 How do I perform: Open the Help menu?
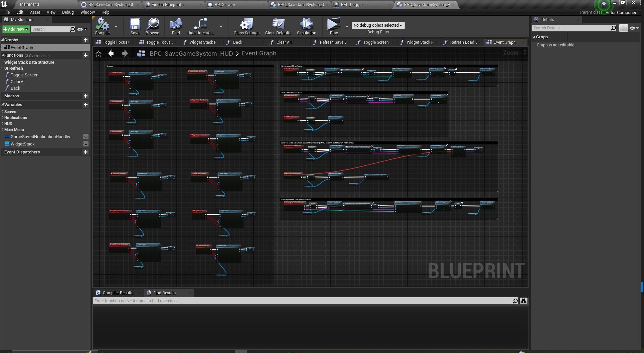[105, 12]
